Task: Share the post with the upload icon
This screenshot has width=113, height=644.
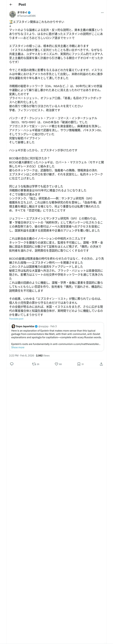Action: 101,364
